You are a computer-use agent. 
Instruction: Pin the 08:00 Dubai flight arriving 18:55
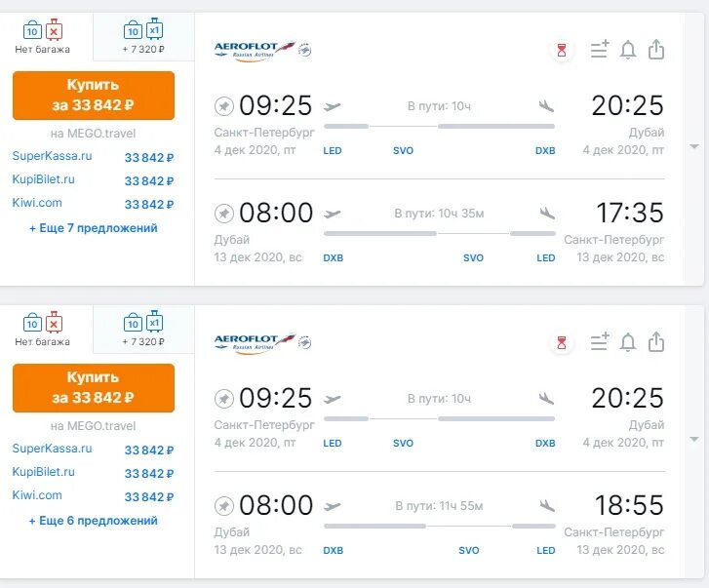tap(224, 505)
